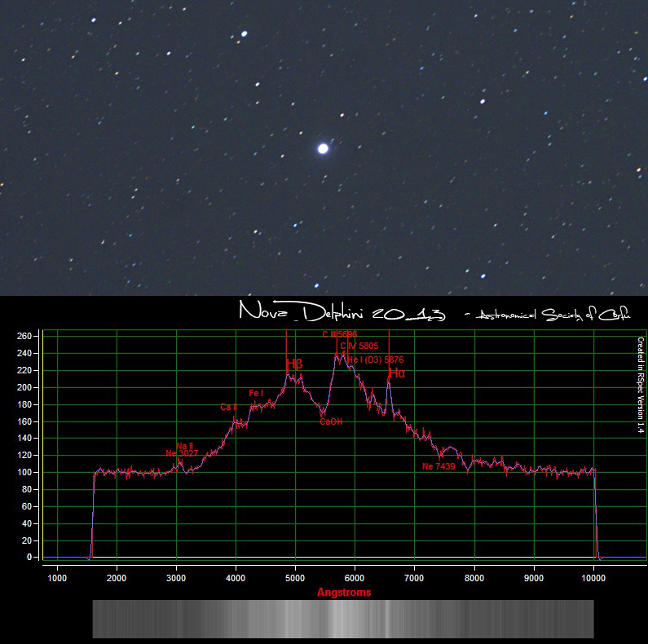Select the Ne 7439 line label
This screenshot has width=648, height=644.
click(x=439, y=466)
